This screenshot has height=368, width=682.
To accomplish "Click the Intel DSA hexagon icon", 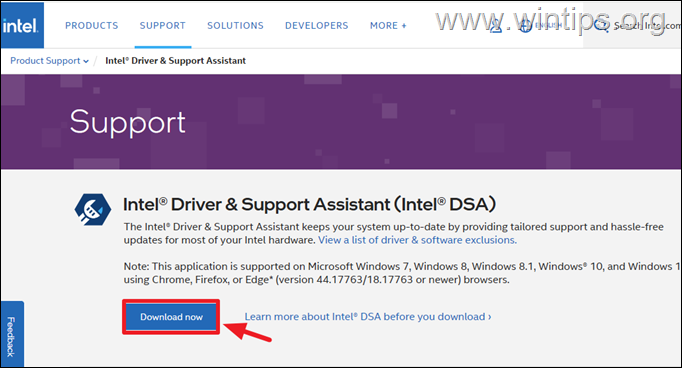I will (x=93, y=209).
